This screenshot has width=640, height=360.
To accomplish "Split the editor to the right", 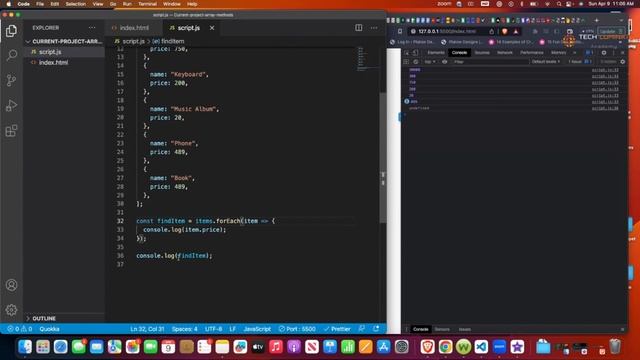I will tap(358, 28).
